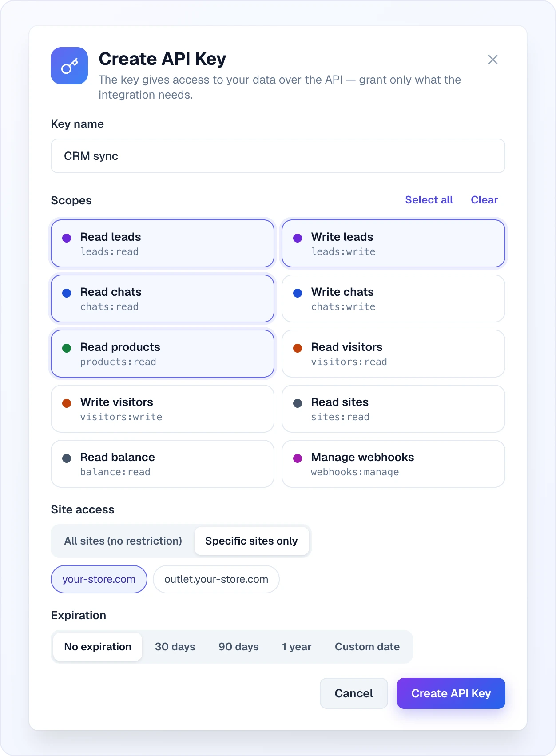Click the Cancel button
Screen dimensions: 556x756
(x=354, y=693)
